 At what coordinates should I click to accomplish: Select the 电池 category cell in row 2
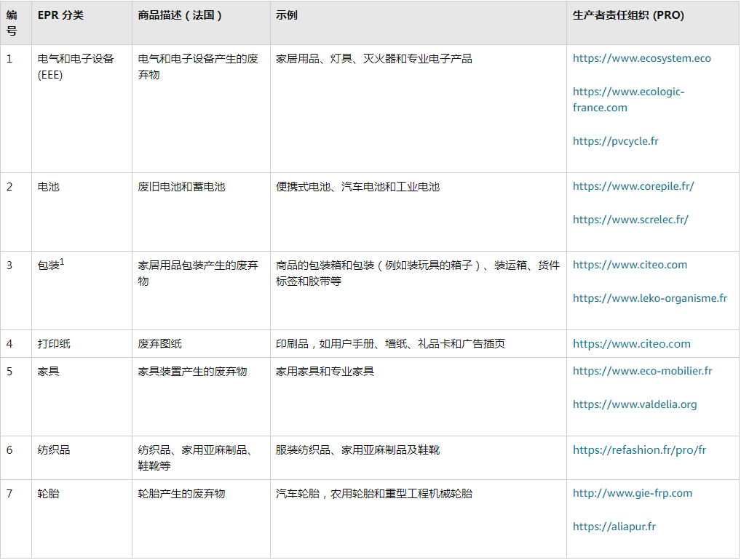[x=46, y=186]
